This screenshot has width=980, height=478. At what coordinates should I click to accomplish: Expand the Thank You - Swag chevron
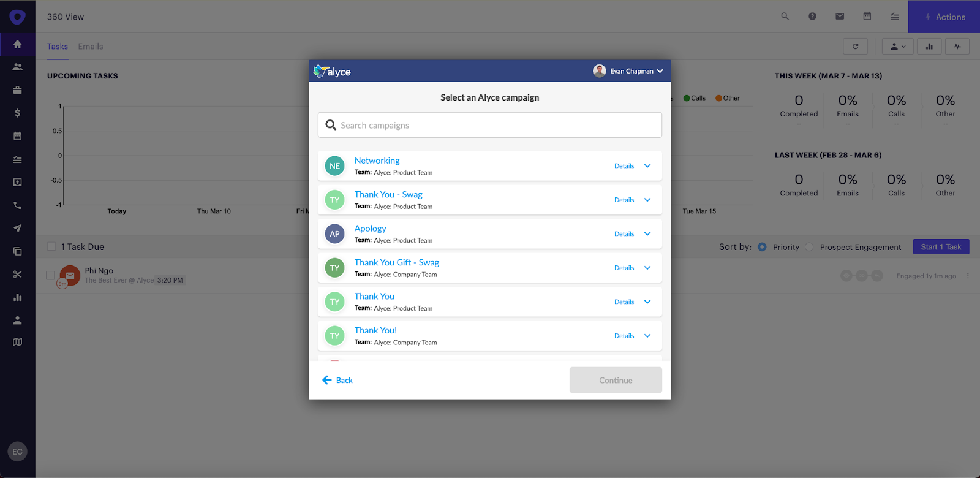647,200
